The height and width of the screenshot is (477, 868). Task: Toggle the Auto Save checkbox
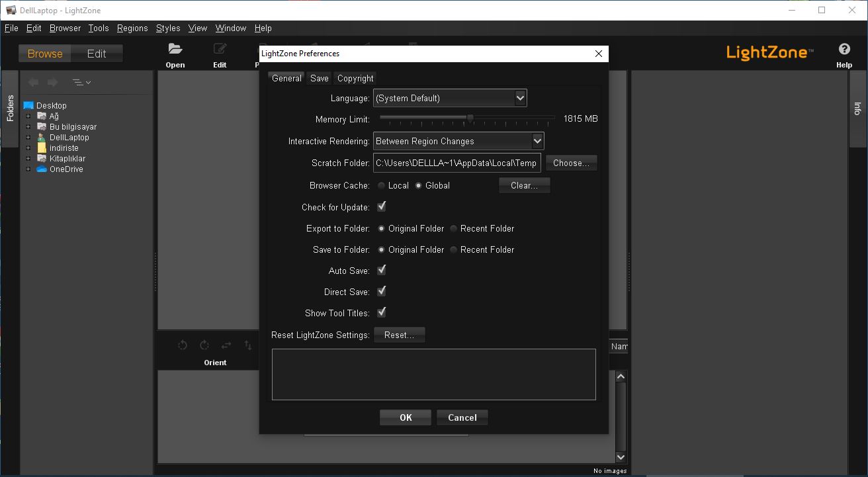click(x=382, y=270)
